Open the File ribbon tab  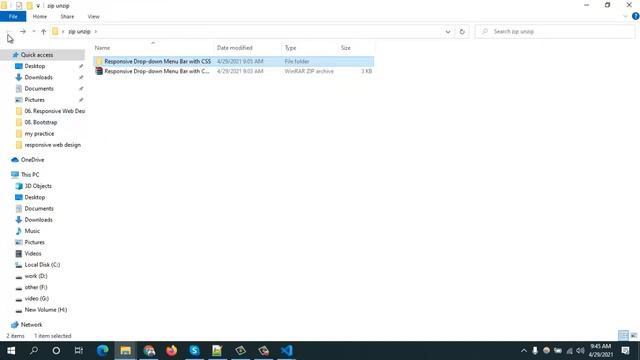pyautogui.click(x=13, y=17)
